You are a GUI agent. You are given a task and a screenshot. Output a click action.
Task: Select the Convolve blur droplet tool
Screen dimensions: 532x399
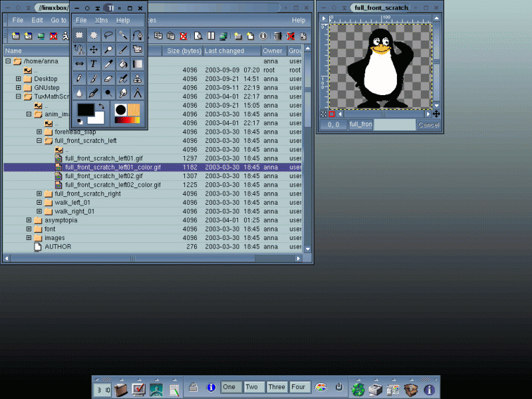pos(79,92)
